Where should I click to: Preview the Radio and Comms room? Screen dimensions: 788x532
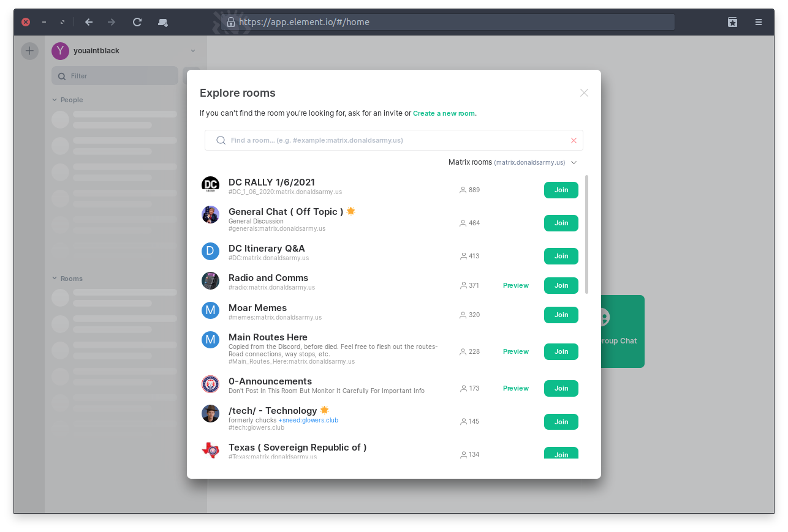515,285
